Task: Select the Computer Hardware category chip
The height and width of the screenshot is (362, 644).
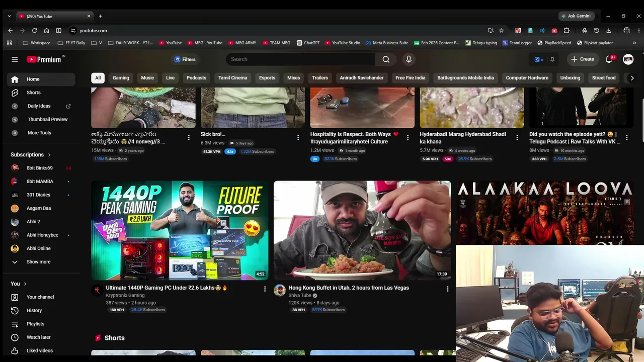Action: 527,78
